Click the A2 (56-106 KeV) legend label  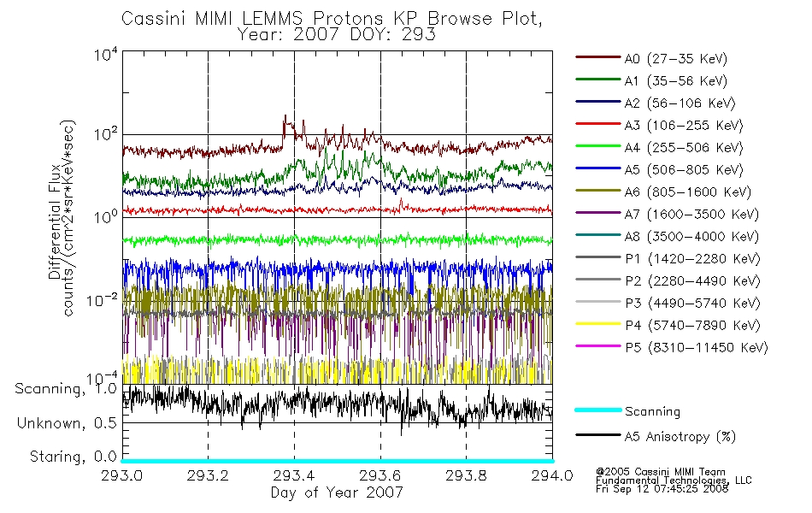point(680,103)
